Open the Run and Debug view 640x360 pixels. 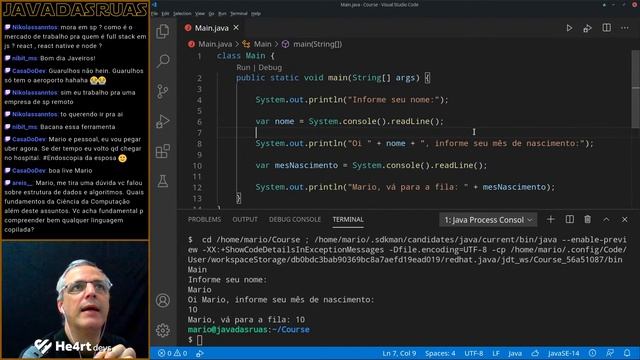(163, 121)
